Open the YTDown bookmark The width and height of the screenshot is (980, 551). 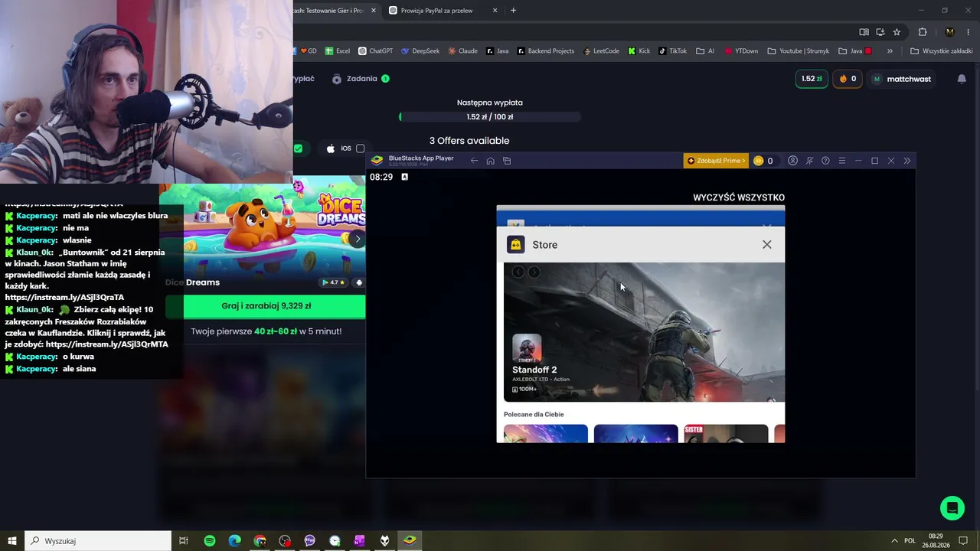click(740, 51)
